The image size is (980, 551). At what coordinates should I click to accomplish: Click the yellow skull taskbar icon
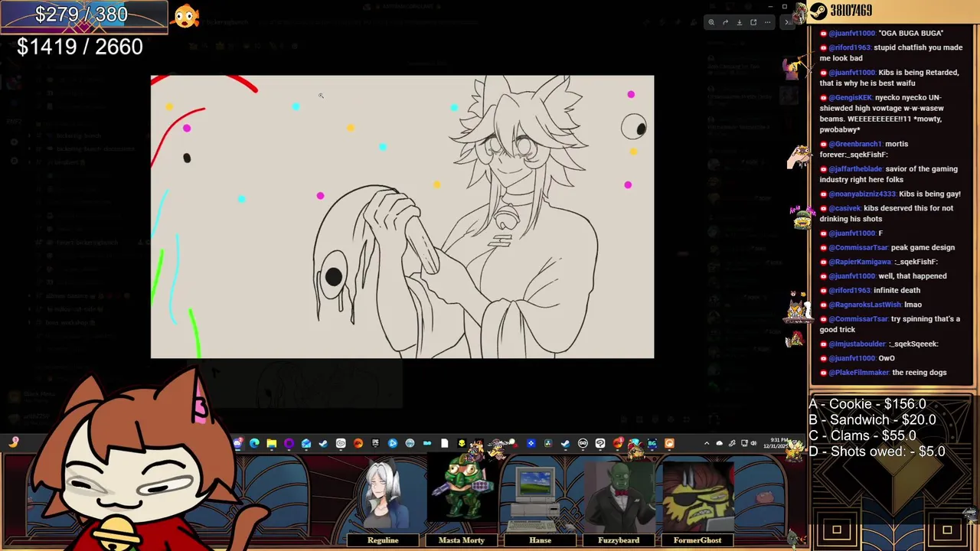coord(462,443)
